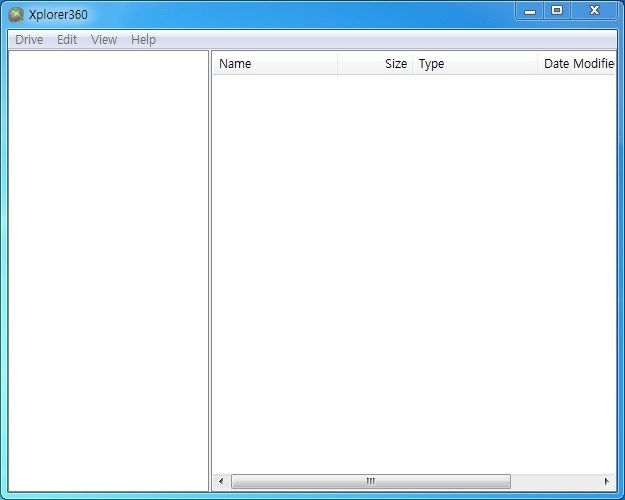
Task: Open the Drive menu
Action: click(x=29, y=40)
